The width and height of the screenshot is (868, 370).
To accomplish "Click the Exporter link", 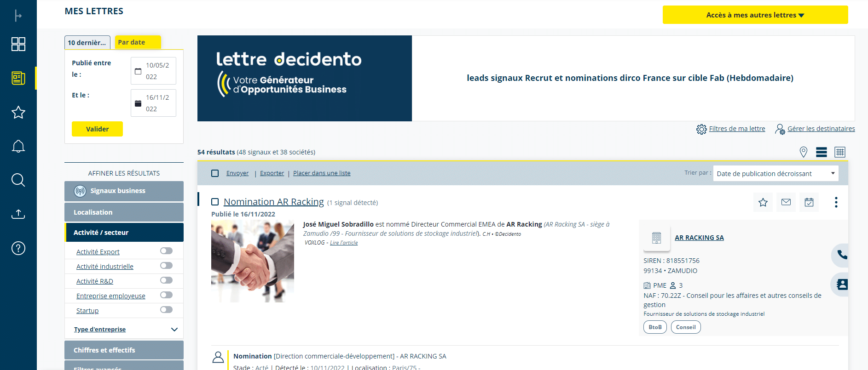I will coord(272,173).
